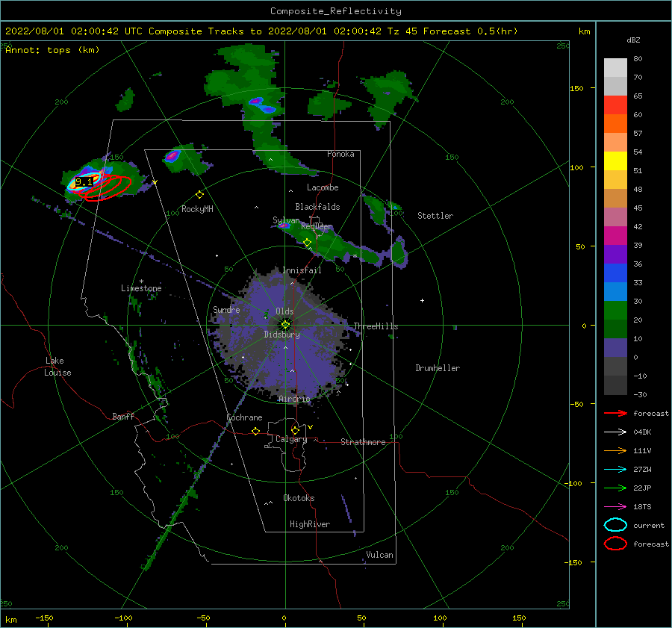Click the Banff town label
672x628 pixels.
[x=123, y=416]
